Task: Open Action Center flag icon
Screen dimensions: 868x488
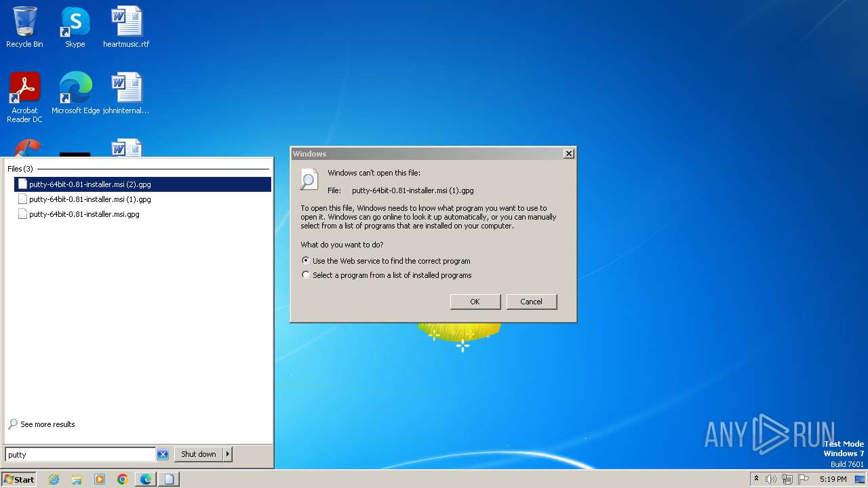Action: pos(804,479)
